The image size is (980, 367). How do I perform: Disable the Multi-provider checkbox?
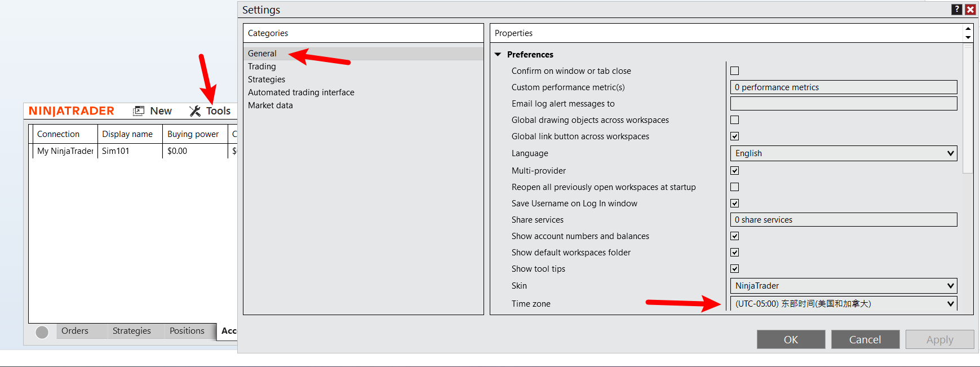coord(734,171)
